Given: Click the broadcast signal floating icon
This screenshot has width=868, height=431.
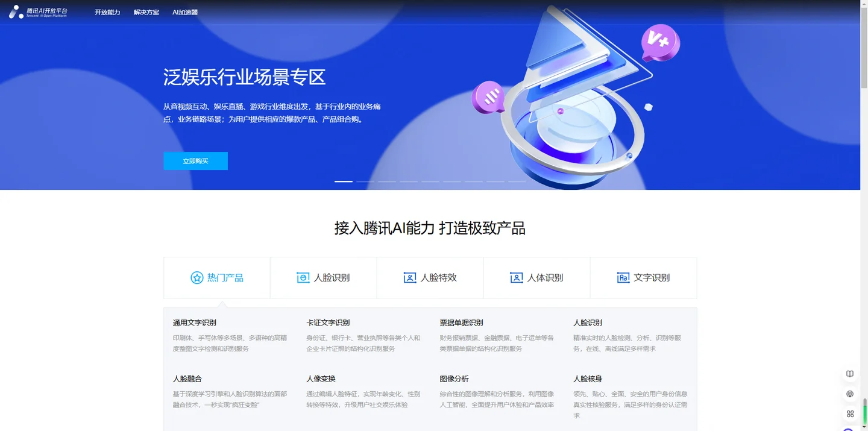Looking at the screenshot, I should 850,394.
